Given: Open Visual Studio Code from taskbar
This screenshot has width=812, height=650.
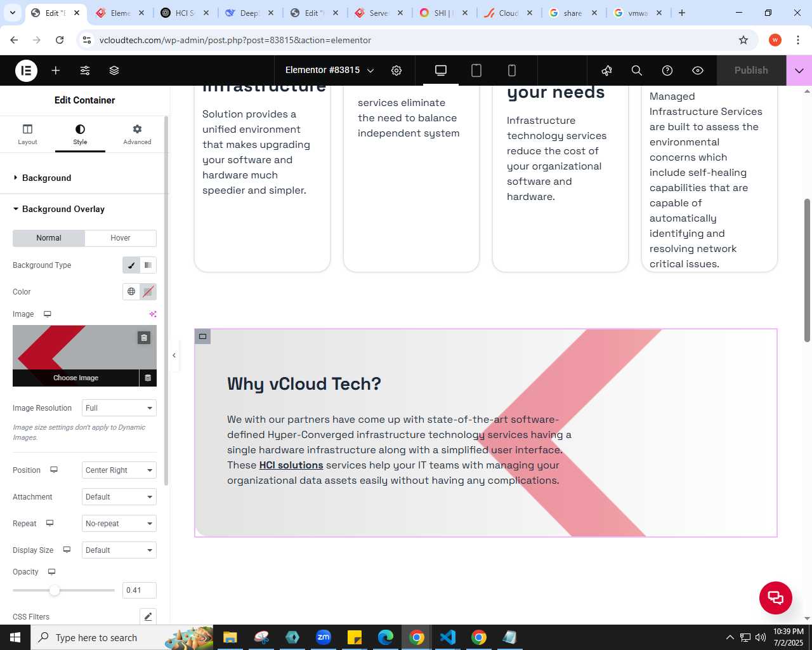Looking at the screenshot, I should pos(448,637).
